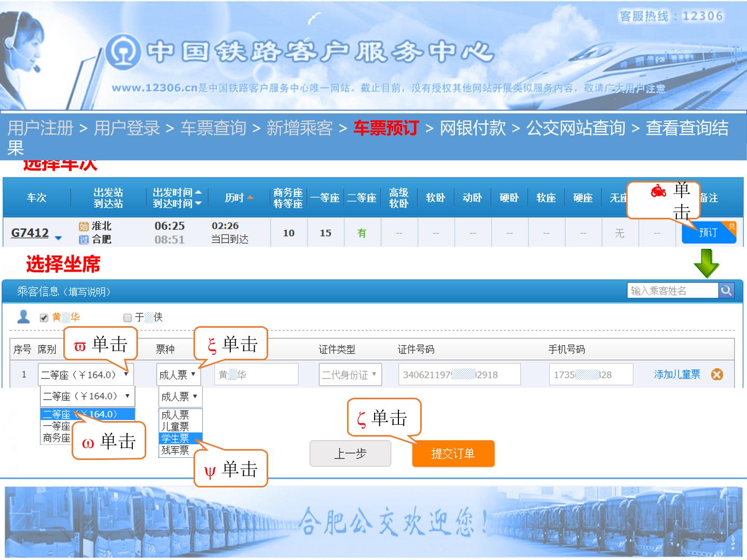The width and height of the screenshot is (747, 560).
Task: Click the magnifier search icon for passenger name
Action: click(726, 290)
